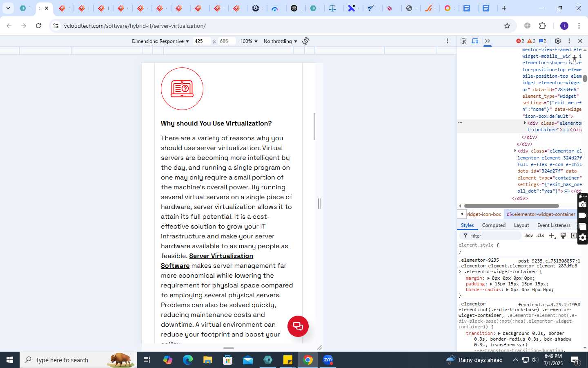The image size is (588, 368).
Task: Expand the margin shorthand property
Action: point(488,278)
